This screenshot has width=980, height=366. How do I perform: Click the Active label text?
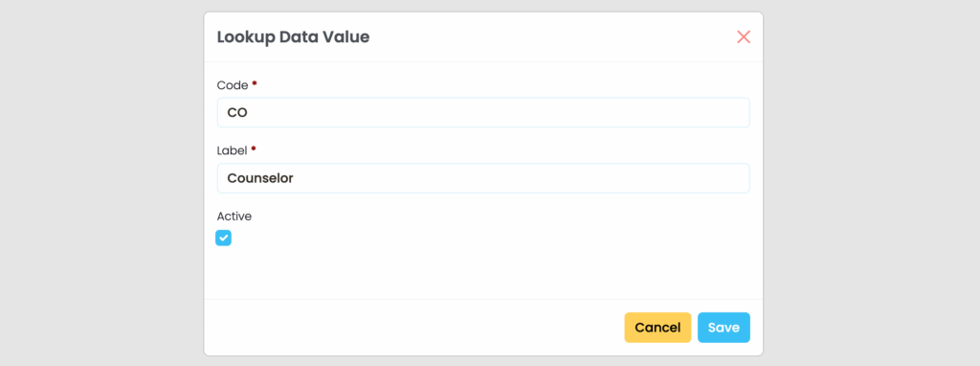tap(234, 217)
